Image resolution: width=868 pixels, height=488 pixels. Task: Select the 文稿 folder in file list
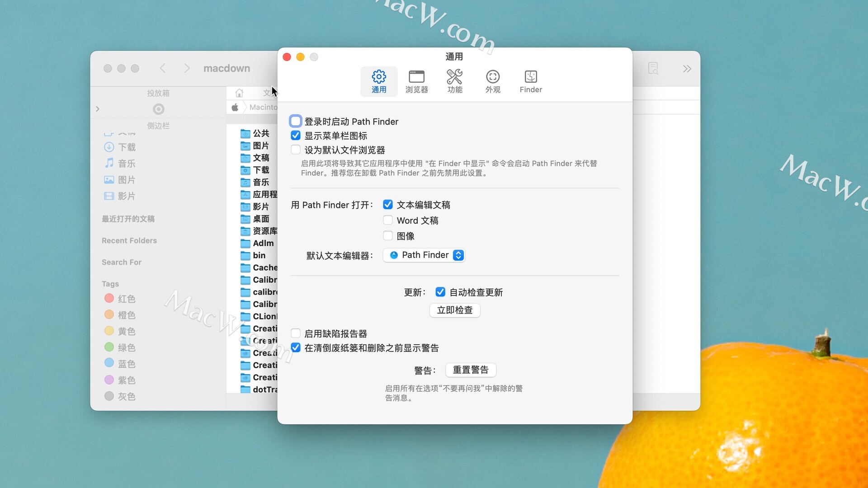(x=255, y=158)
